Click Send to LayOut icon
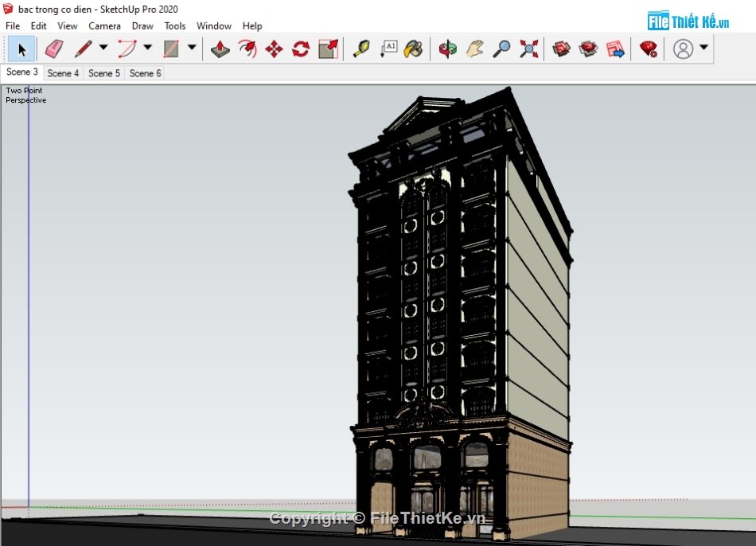 click(x=616, y=49)
